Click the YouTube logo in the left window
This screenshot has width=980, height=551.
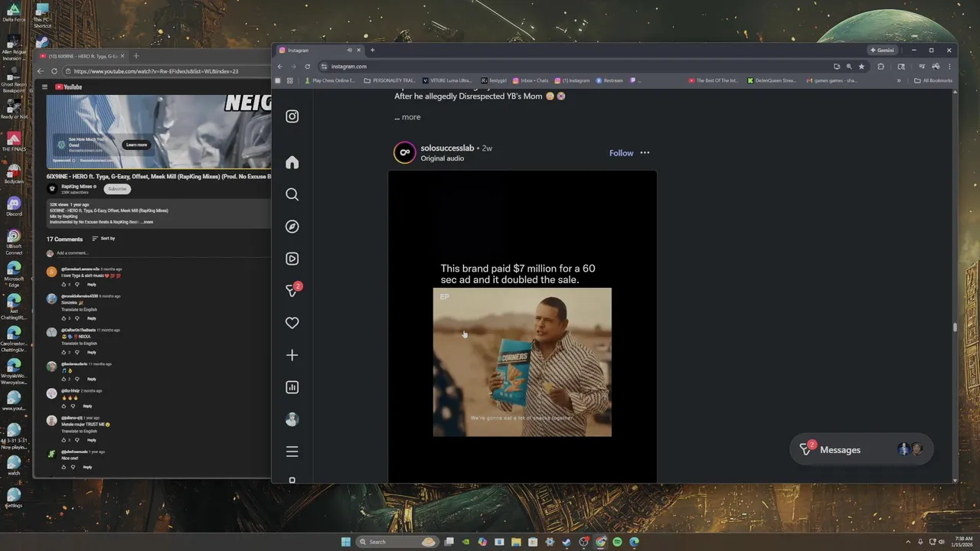(69, 87)
